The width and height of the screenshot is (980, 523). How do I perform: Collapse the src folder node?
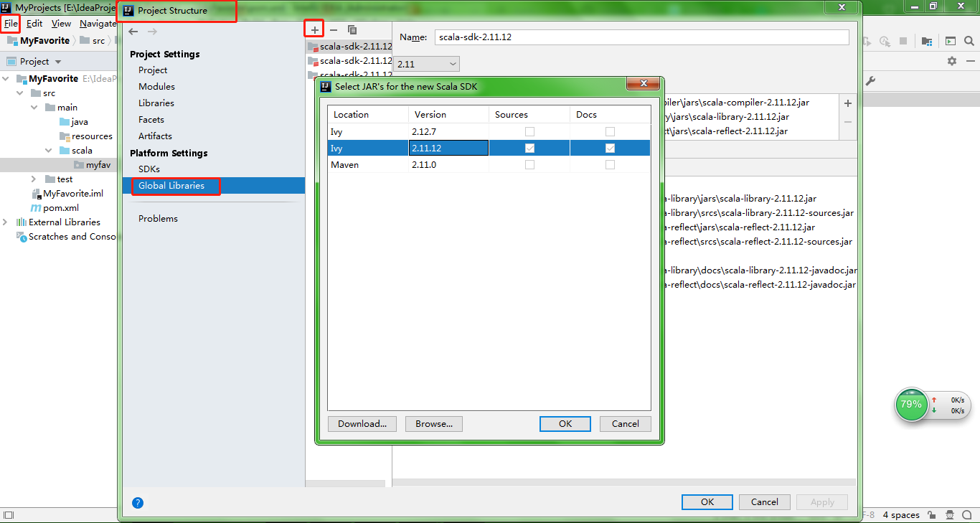coord(19,93)
